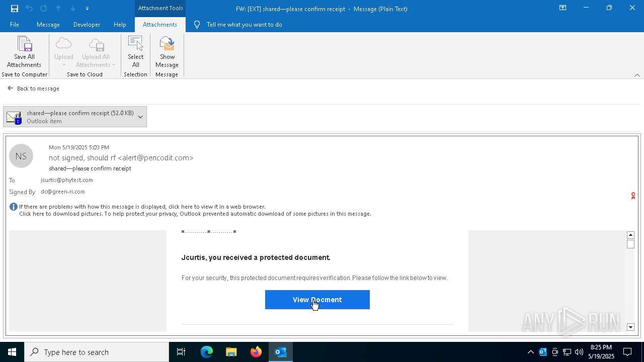Open Customize Quick Access Toolbar dropdown
The image size is (644, 362).
[x=87, y=9]
